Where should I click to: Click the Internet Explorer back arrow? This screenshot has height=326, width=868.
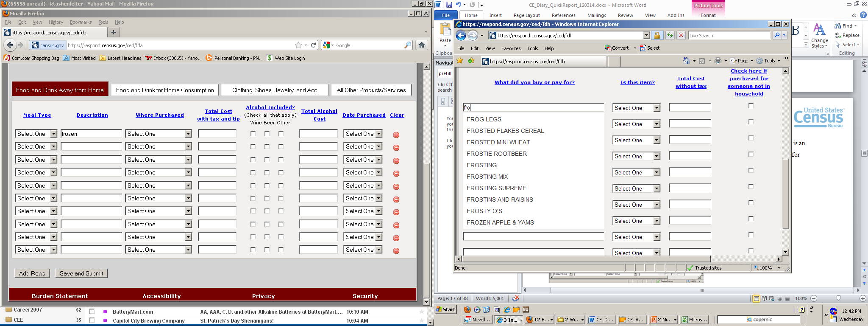(x=461, y=36)
